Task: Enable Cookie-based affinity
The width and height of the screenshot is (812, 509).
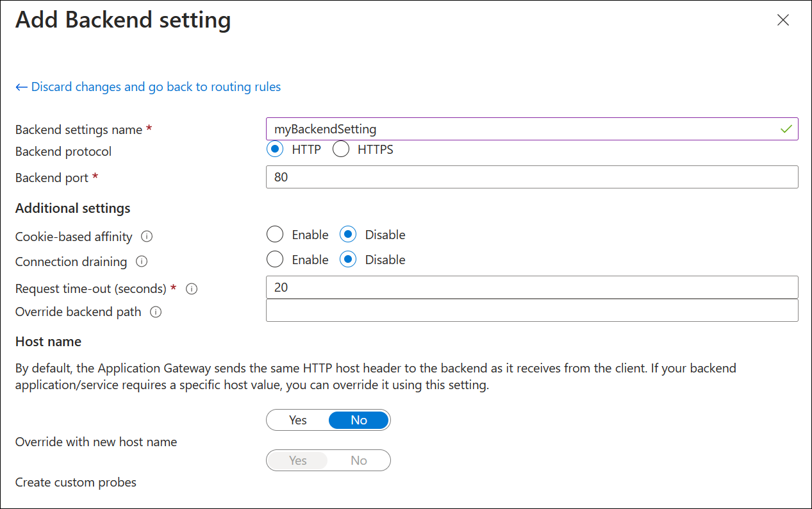Action: click(275, 234)
